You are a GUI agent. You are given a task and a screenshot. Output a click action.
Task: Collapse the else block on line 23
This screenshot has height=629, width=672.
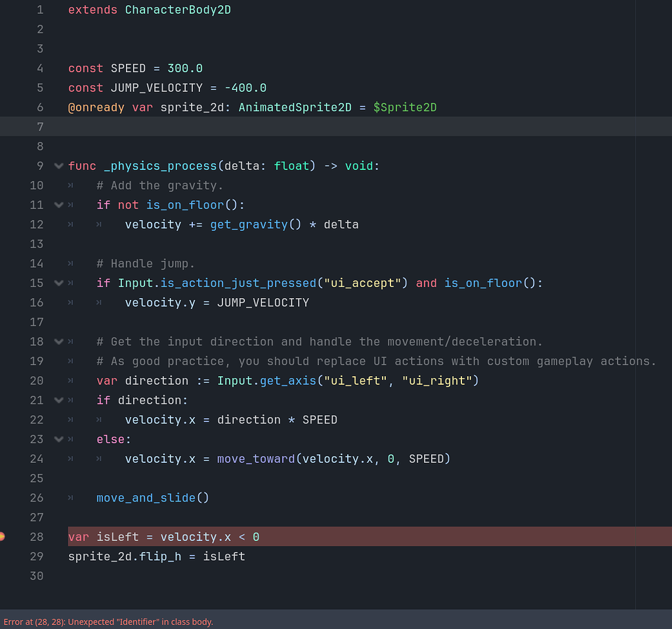[x=58, y=439]
